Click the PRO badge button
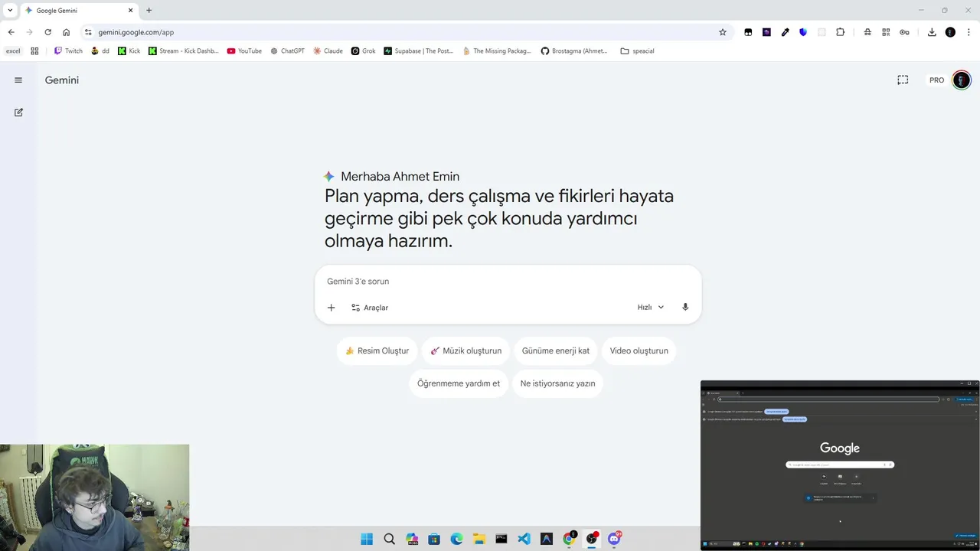 936,80
